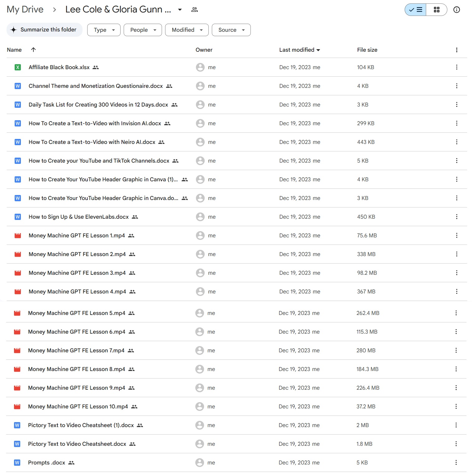Open more actions for Prompts .docx

(x=456, y=463)
